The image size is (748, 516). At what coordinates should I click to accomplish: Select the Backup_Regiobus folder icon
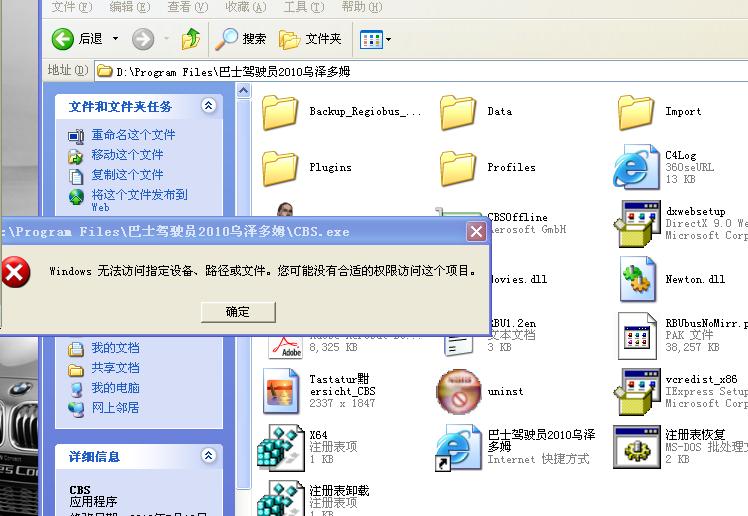(281, 112)
